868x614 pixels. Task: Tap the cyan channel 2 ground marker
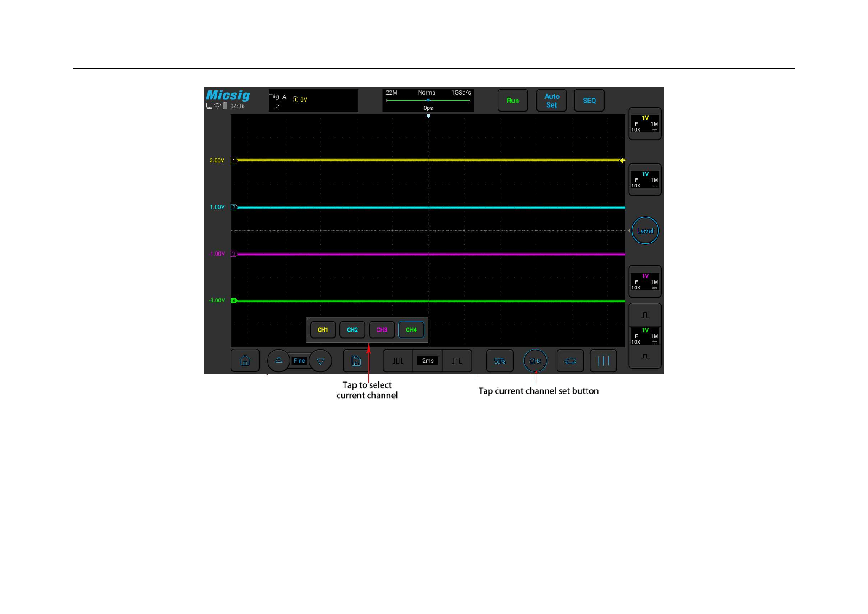(x=234, y=207)
